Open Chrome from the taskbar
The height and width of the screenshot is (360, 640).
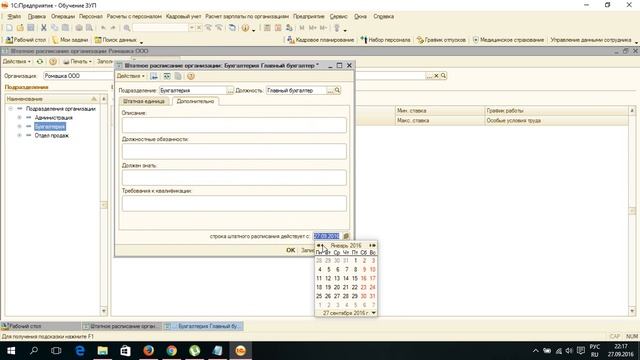click(x=171, y=351)
